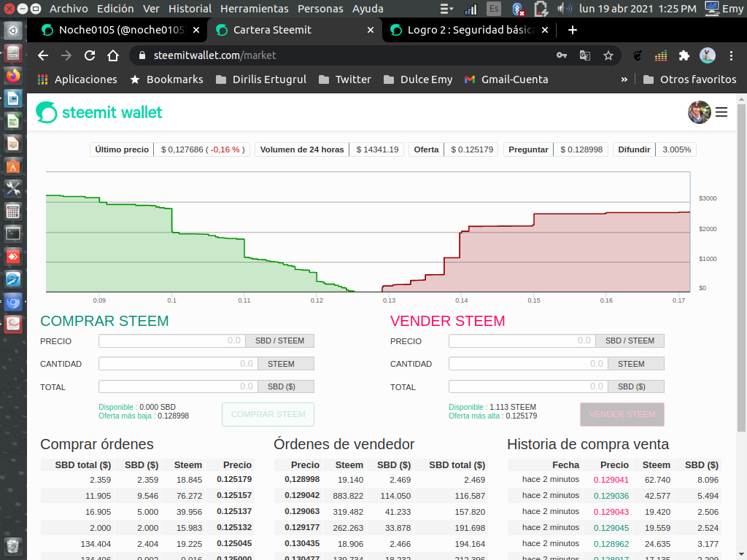This screenshot has width=747, height=560.
Task: Click Disponible 0.000 SBD under buy form
Action: 137,407
